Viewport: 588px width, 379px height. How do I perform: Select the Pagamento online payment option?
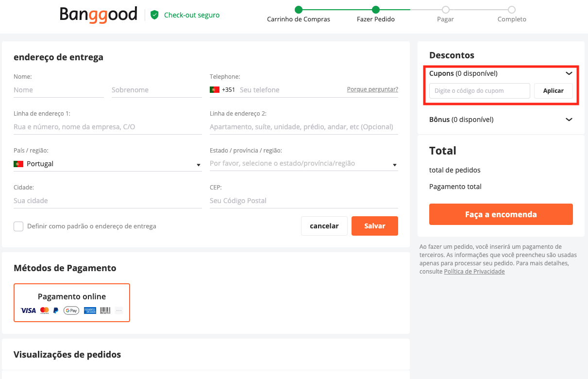click(x=72, y=303)
